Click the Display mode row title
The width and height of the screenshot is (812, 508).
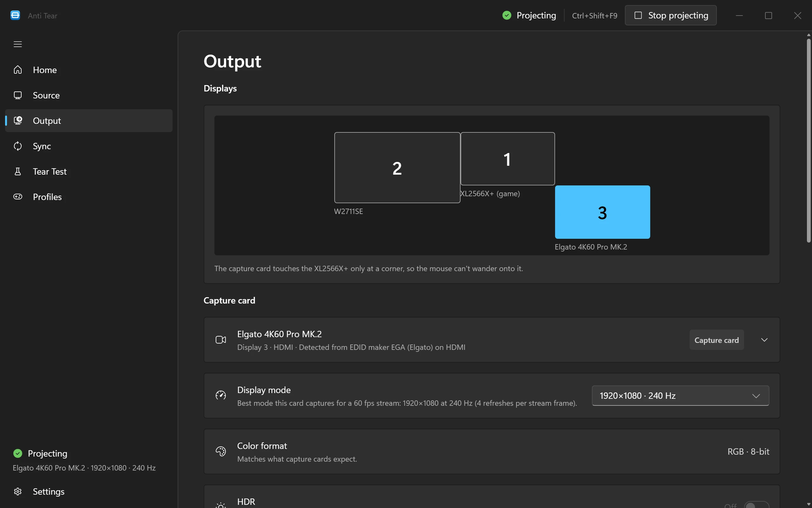coord(264,390)
